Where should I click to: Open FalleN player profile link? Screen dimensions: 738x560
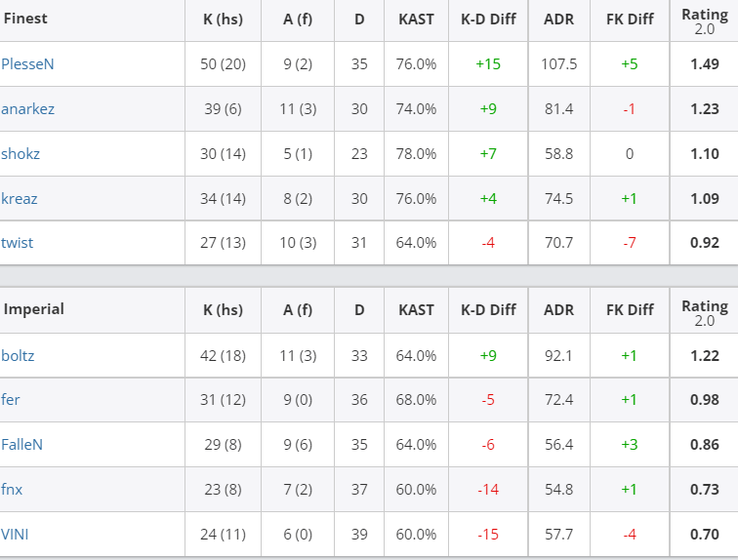pos(21,444)
